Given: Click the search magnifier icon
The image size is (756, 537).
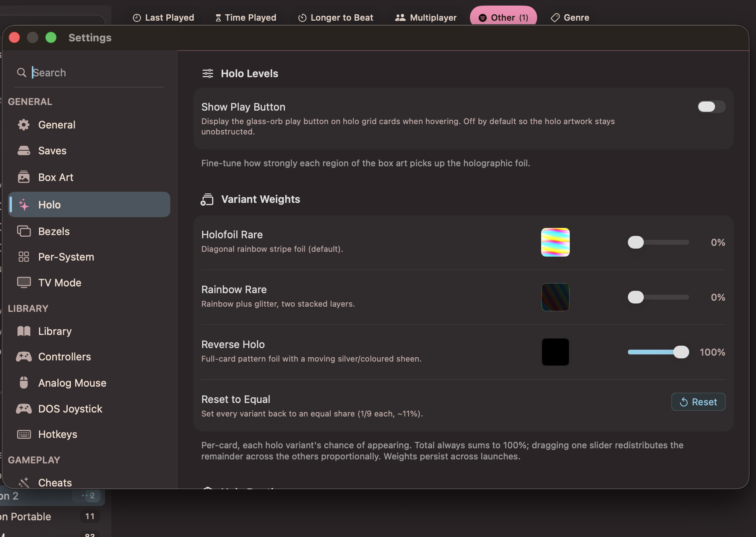Looking at the screenshot, I should click(21, 72).
